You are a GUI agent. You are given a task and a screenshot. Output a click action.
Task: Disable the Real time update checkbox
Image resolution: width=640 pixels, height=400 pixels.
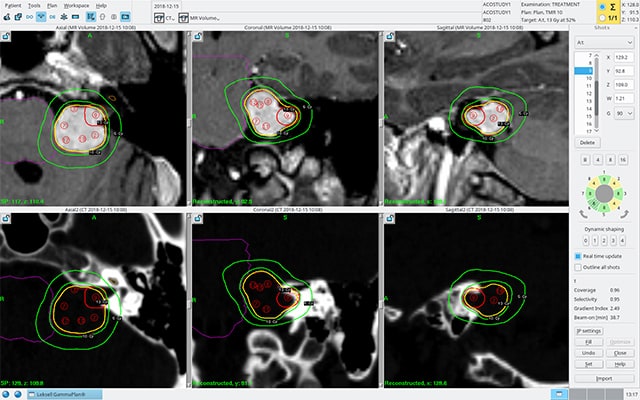[578, 256]
